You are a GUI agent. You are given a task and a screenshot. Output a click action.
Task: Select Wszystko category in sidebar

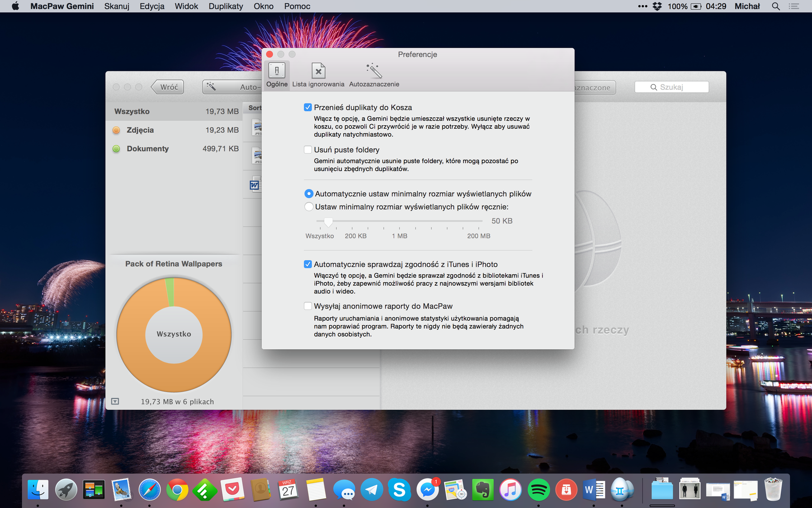[x=174, y=112]
